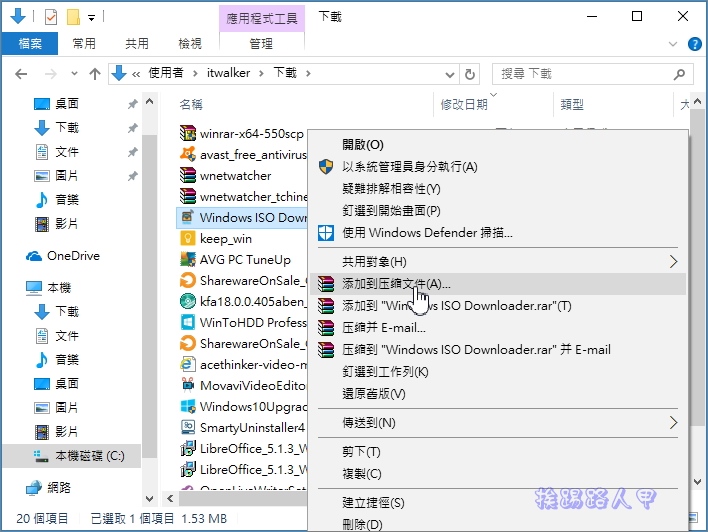Select the WinToHDD Professional icon
The width and height of the screenshot is (708, 532).
187,322
